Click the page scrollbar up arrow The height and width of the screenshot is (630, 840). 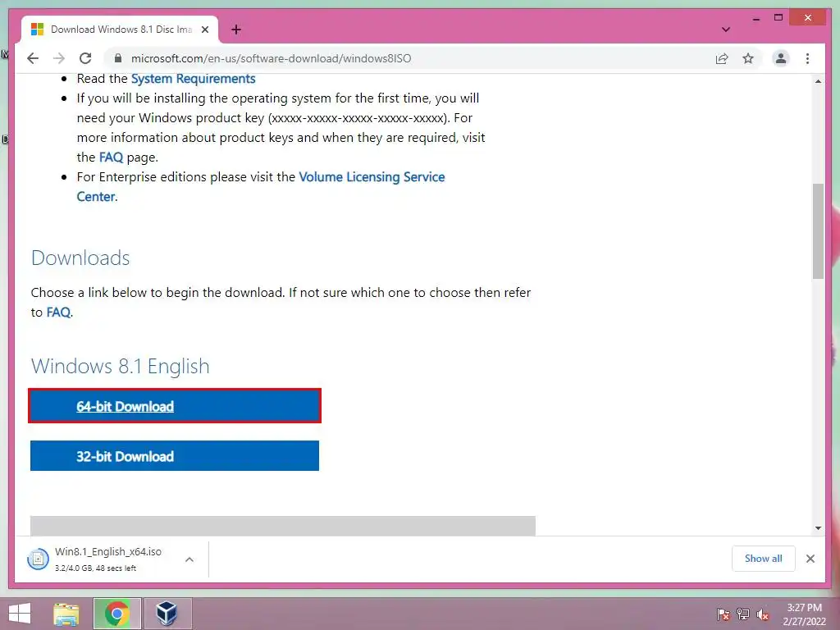click(x=818, y=81)
